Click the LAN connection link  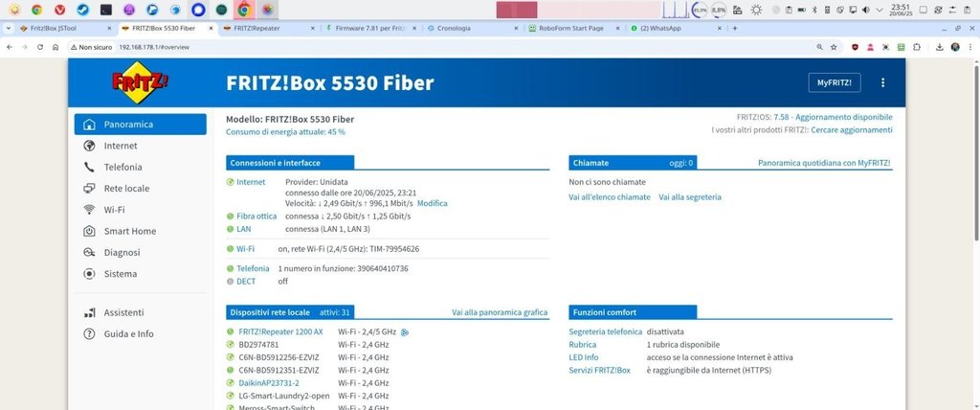244,229
